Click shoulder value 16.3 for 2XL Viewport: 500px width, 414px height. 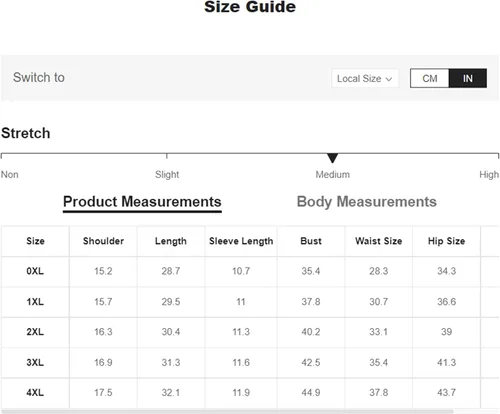click(103, 332)
